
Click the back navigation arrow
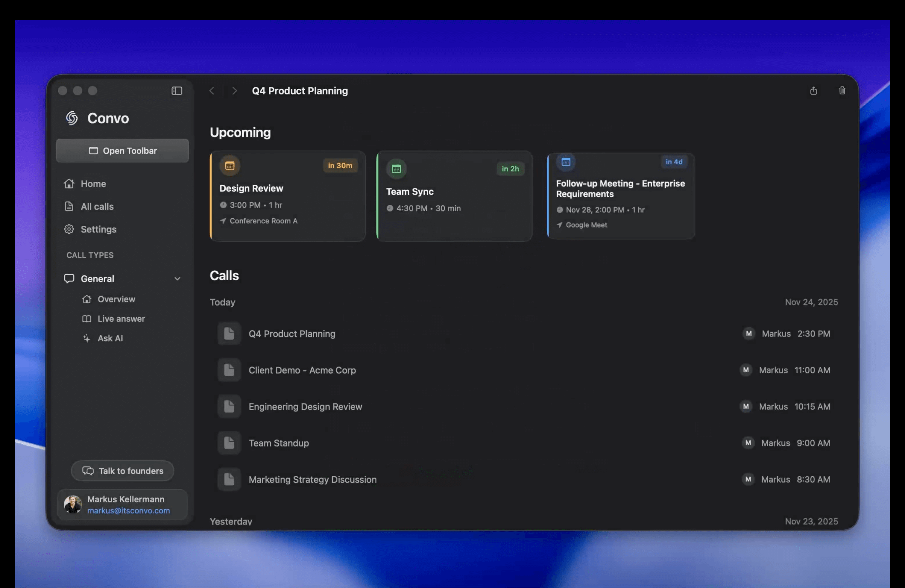212,90
